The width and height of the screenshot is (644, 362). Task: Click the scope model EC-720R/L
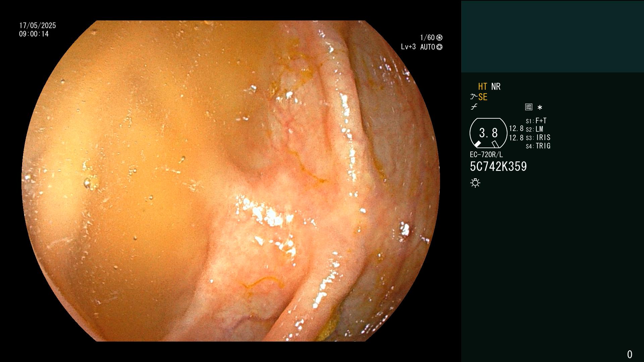[486, 155]
